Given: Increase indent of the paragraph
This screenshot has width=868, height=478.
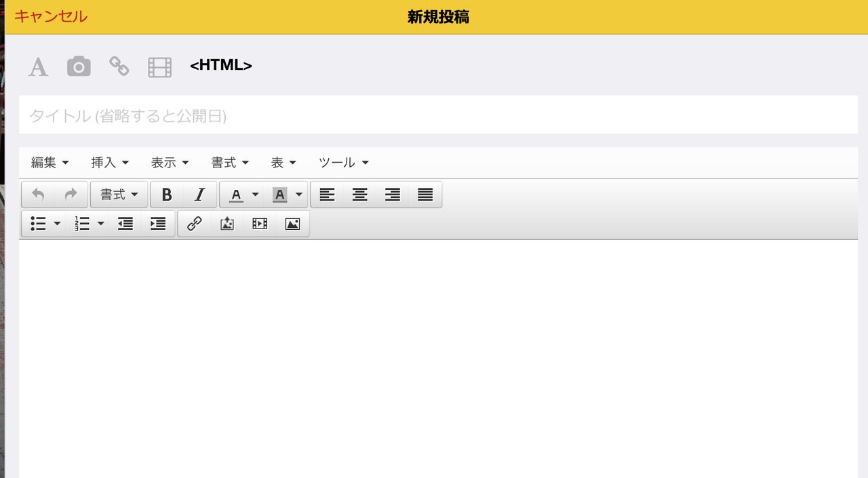Looking at the screenshot, I should [x=158, y=224].
